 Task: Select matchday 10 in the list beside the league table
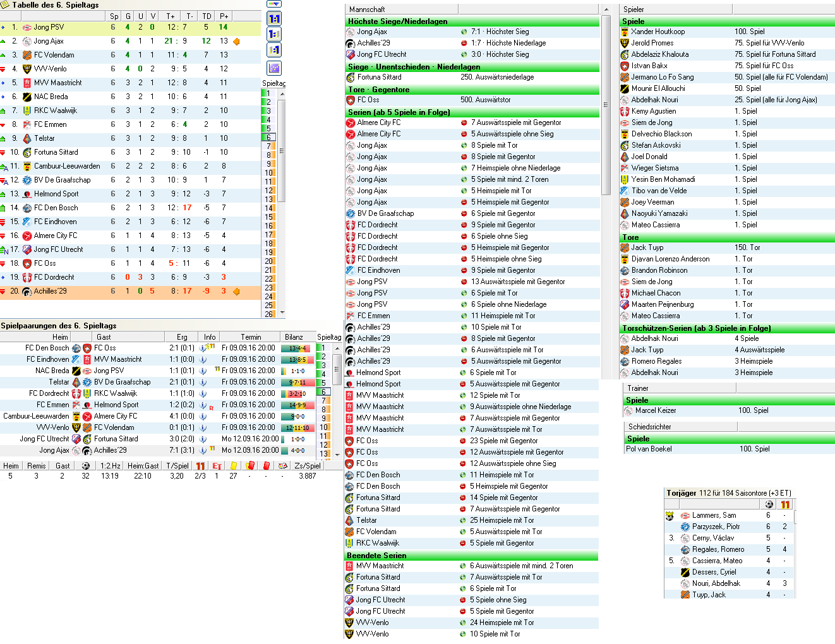tap(268, 172)
